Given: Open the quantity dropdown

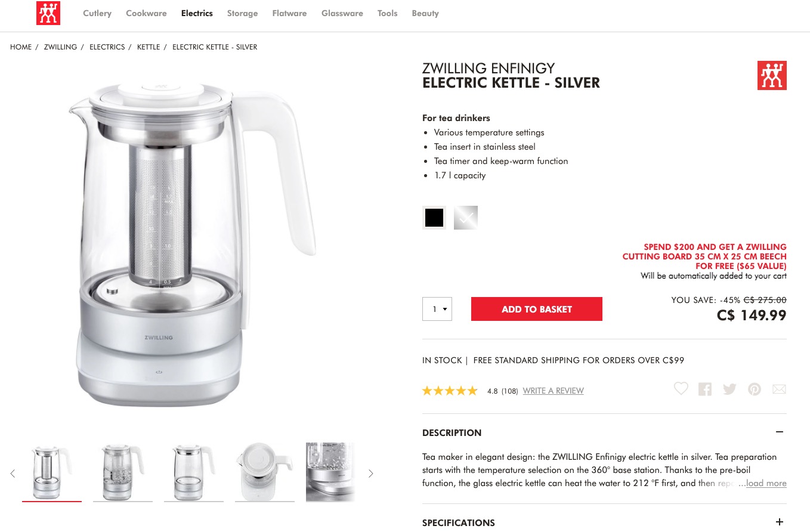Looking at the screenshot, I should click(437, 309).
